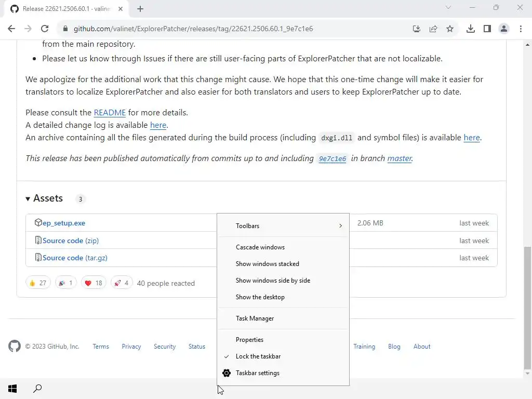Click the page vertical scrollbar thumb

527,308
